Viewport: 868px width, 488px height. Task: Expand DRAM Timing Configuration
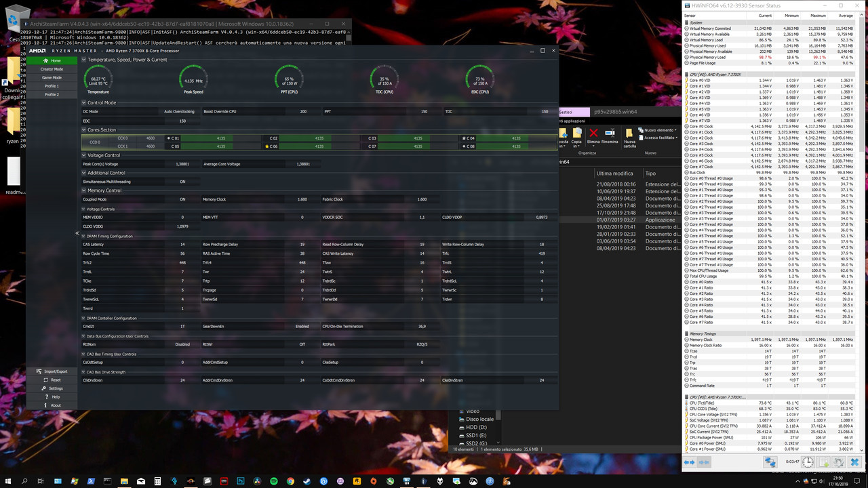pos(84,236)
